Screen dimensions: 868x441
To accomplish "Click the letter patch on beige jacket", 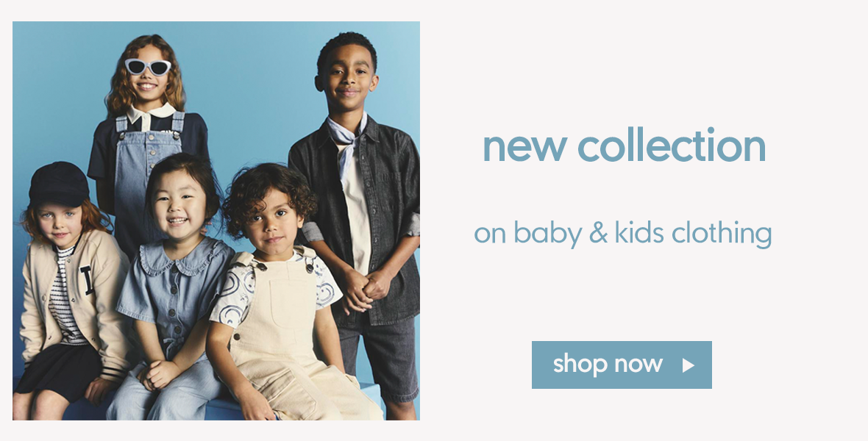I will 88,280.
